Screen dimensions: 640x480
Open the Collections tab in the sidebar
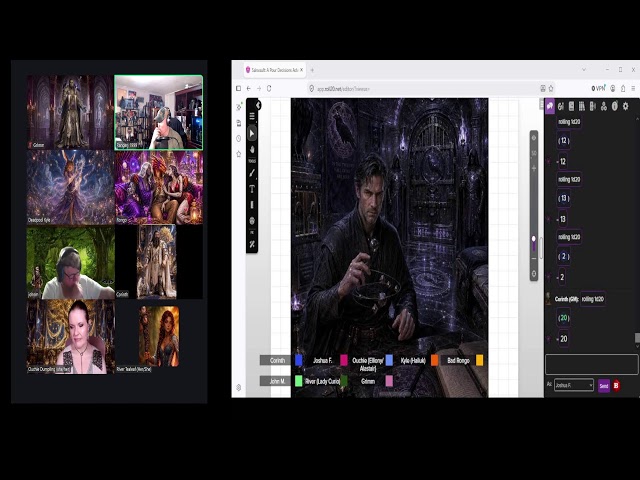click(x=604, y=106)
